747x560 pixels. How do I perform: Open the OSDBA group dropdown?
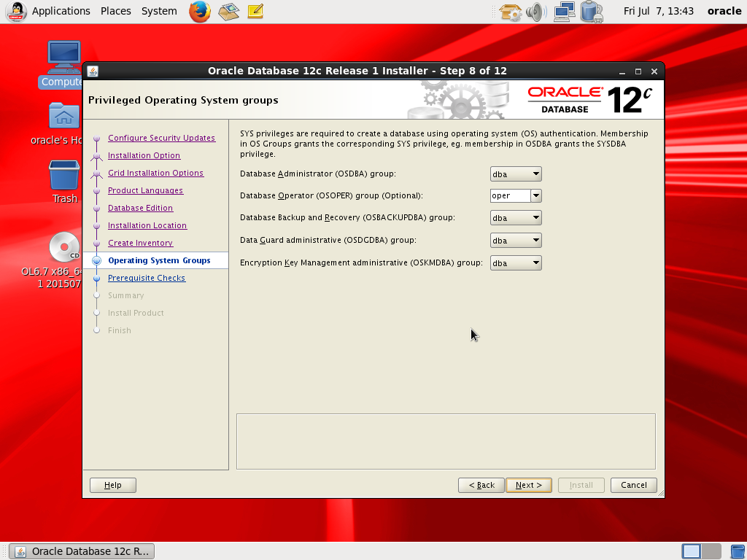pyautogui.click(x=516, y=174)
